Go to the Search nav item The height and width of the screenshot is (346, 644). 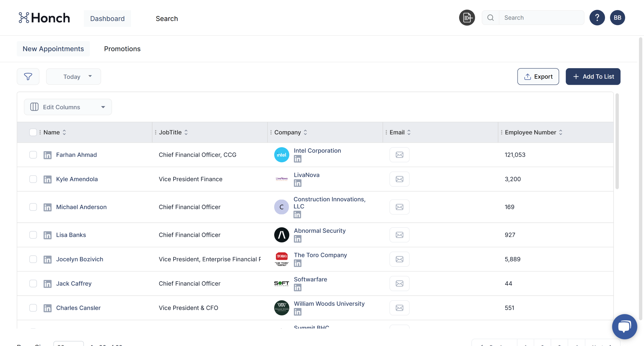click(167, 19)
